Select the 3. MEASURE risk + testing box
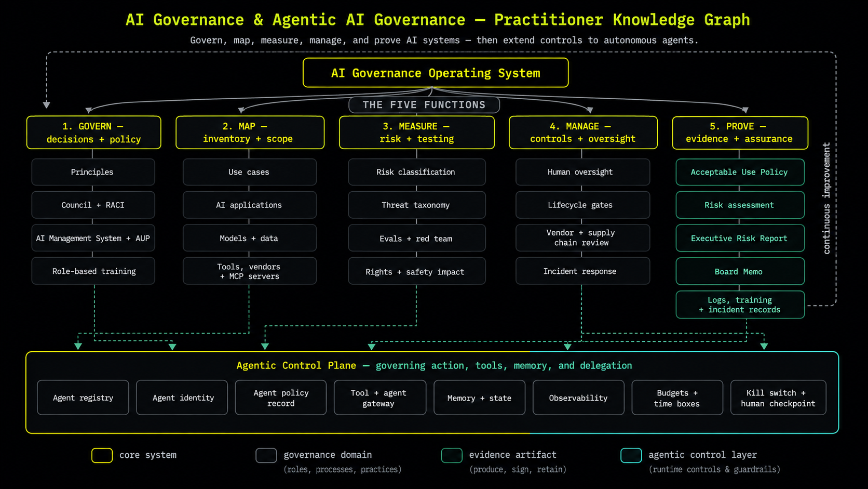868x489 pixels. coord(416,133)
